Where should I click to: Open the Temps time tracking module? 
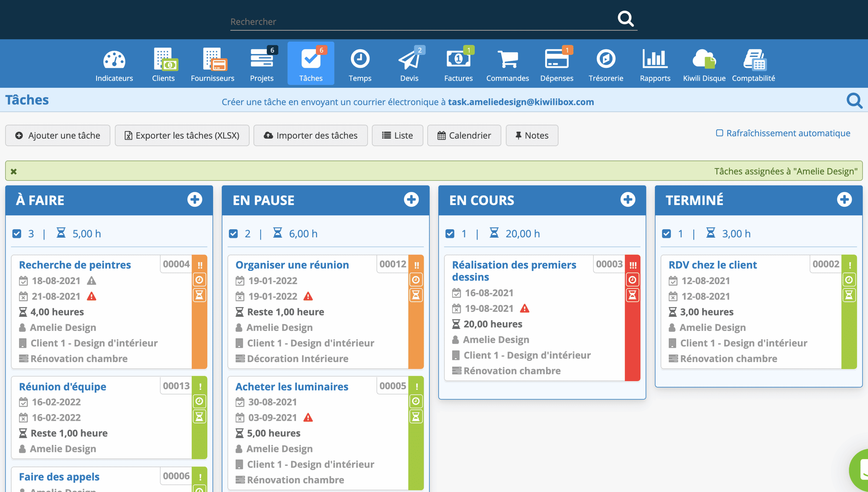(x=360, y=64)
